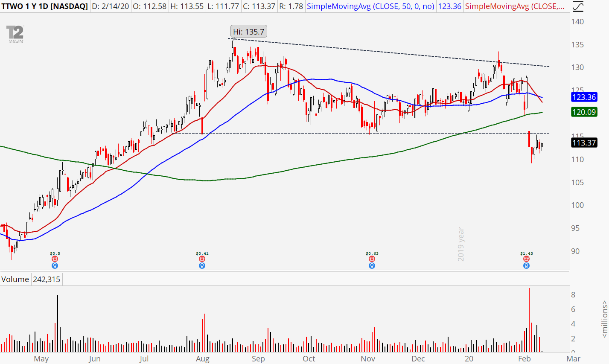
Task: Click the 20 year label on the time axis
Action: (469, 358)
